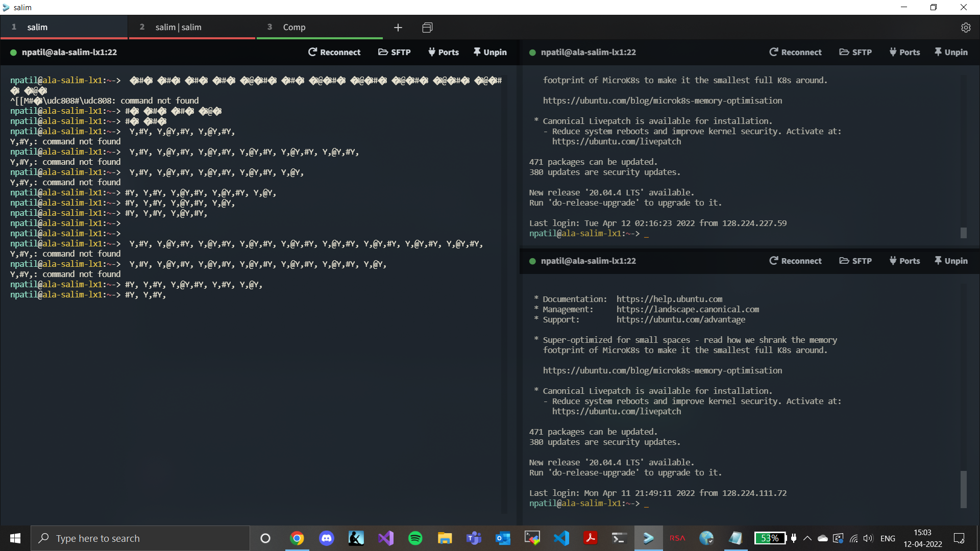Open a new tab with the plus button
This screenshot has height=551, width=980.
tap(398, 28)
